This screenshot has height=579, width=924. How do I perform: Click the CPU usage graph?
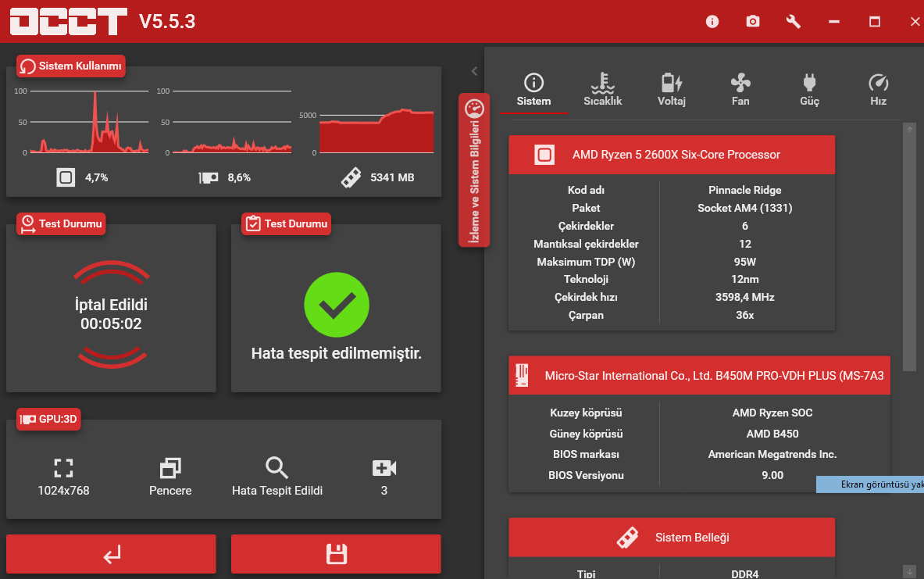pos(89,122)
